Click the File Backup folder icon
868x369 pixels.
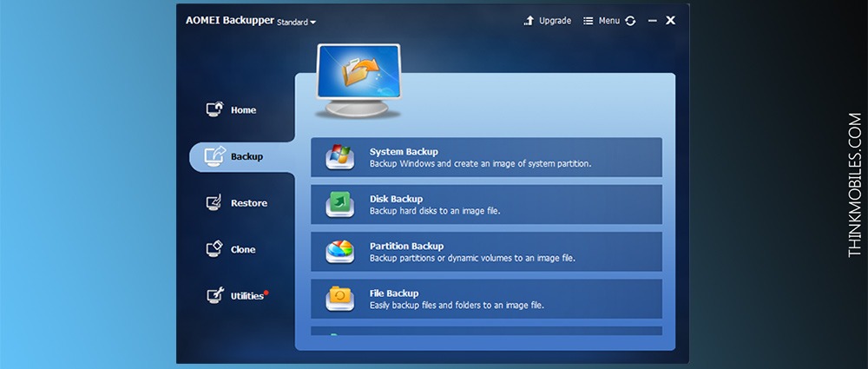coord(339,299)
